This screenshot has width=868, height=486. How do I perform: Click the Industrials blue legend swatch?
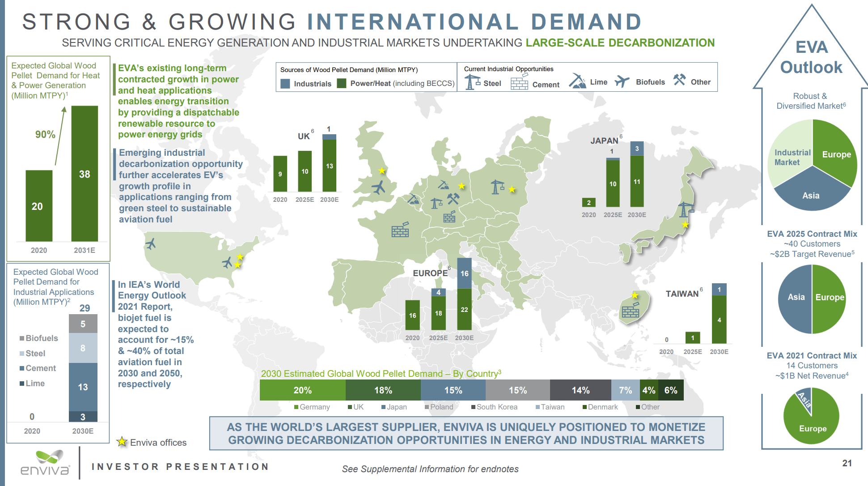[x=285, y=84]
